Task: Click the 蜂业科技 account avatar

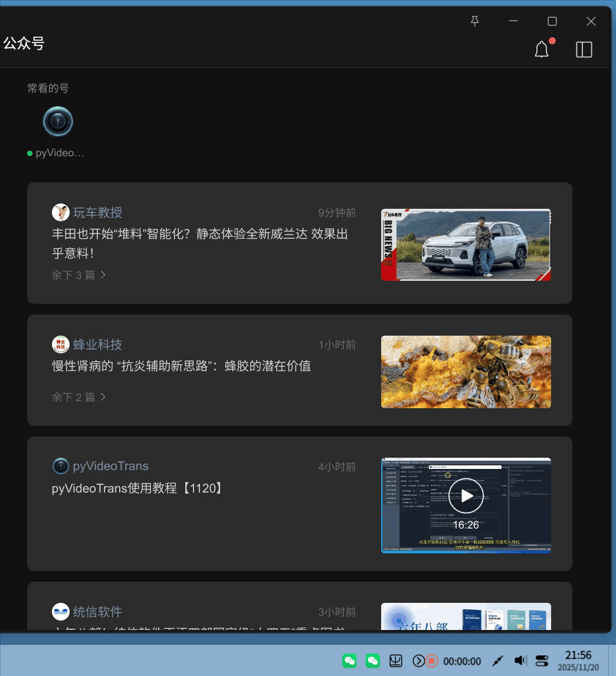Action: point(60,344)
